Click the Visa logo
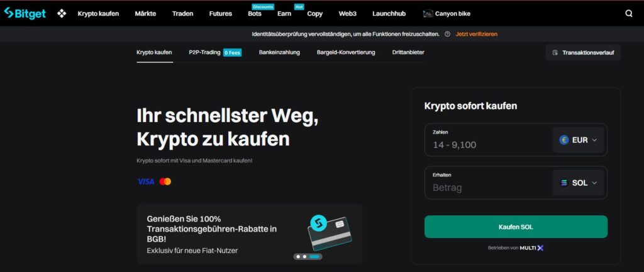This screenshot has width=644, height=272. (146, 181)
